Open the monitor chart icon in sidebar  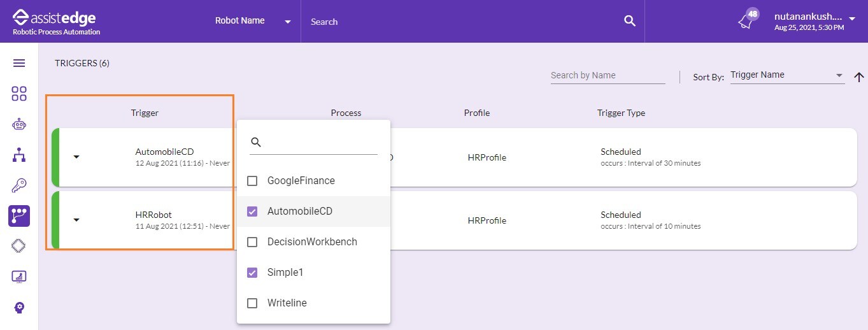(19, 277)
